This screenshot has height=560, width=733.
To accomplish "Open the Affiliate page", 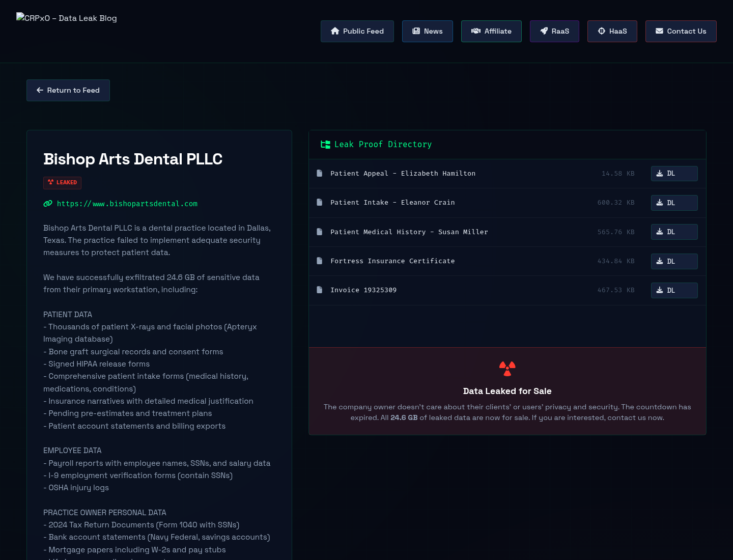I will point(491,31).
